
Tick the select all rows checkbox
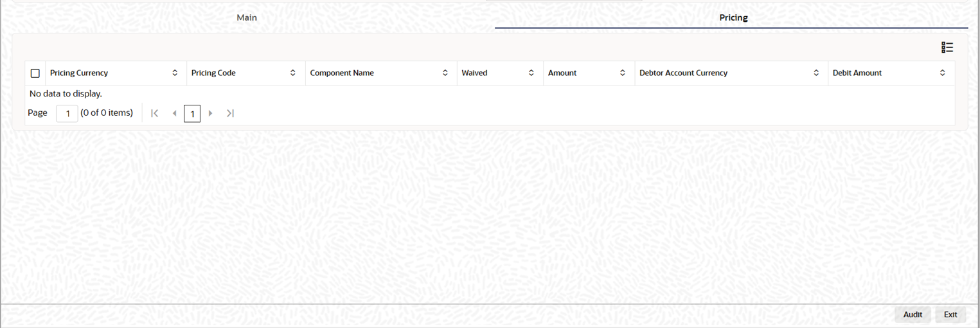(35, 73)
